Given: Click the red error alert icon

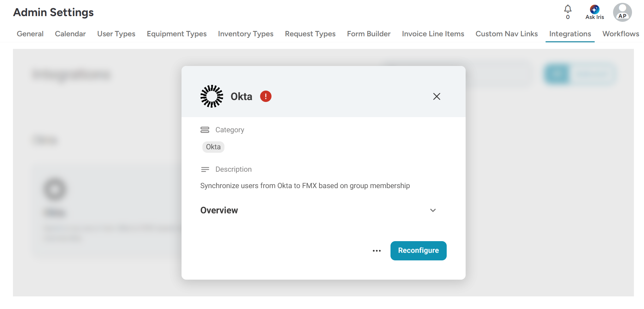Looking at the screenshot, I should coord(266,96).
